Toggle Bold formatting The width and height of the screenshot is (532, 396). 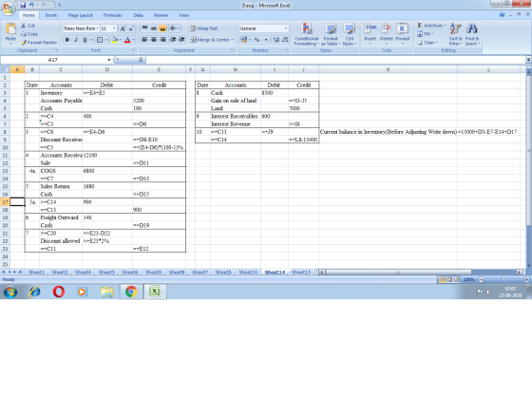point(67,40)
